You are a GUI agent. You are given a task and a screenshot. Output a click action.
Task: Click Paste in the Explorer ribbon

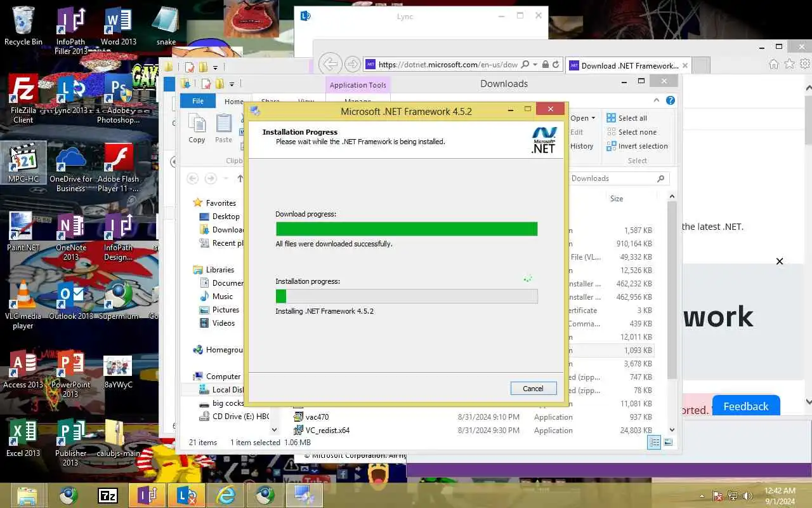coord(223,129)
